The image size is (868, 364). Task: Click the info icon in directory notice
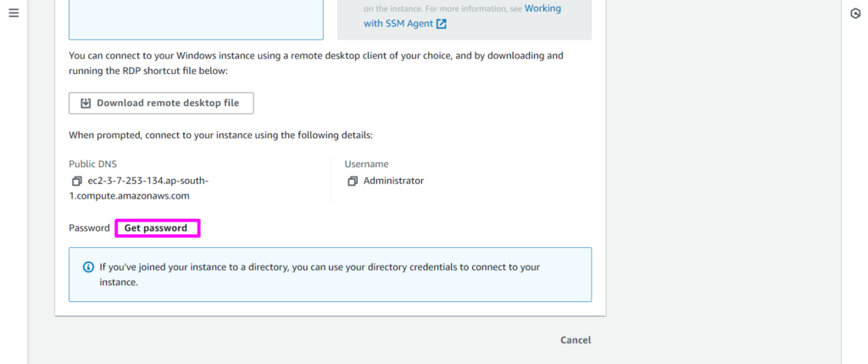tap(88, 267)
